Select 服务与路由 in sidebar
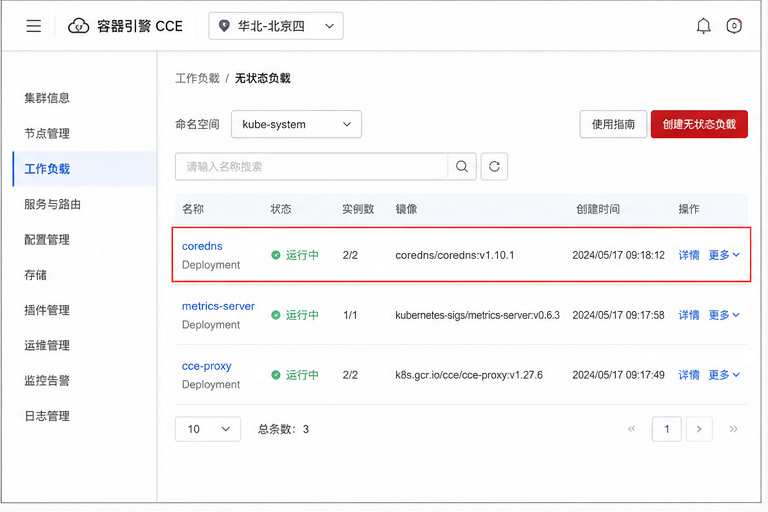The height and width of the screenshot is (512, 768). pos(52,204)
